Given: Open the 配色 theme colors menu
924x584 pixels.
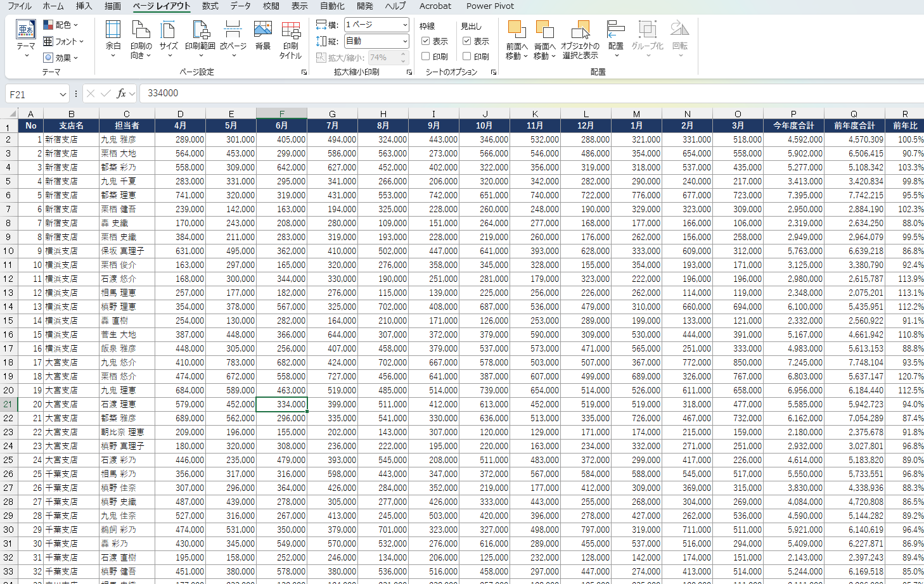Looking at the screenshot, I should click(61, 25).
